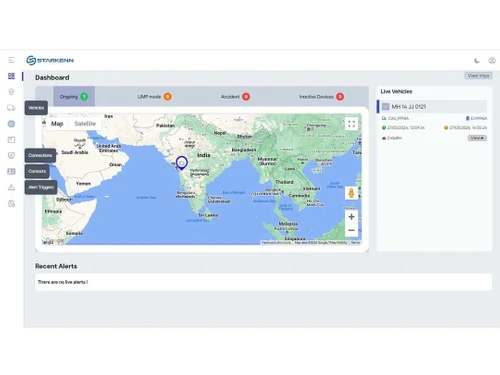Click the map Terms link
The width and height of the screenshot is (500, 375).
[355, 242]
